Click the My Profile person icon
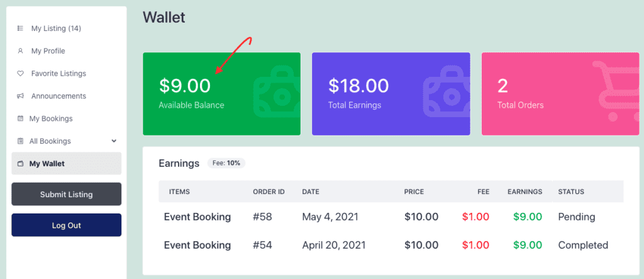The width and height of the screenshot is (644, 279). click(x=19, y=51)
